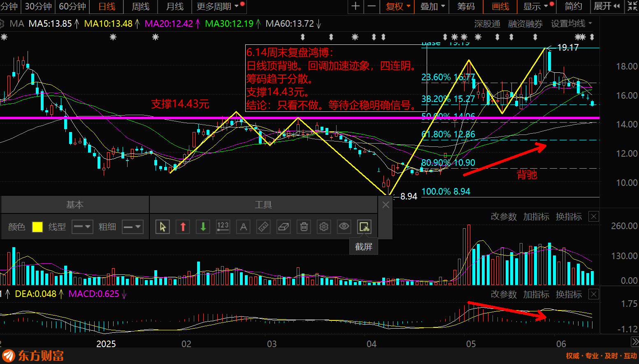
Task: Click 改参数 in volume panel
Action: (x=504, y=217)
